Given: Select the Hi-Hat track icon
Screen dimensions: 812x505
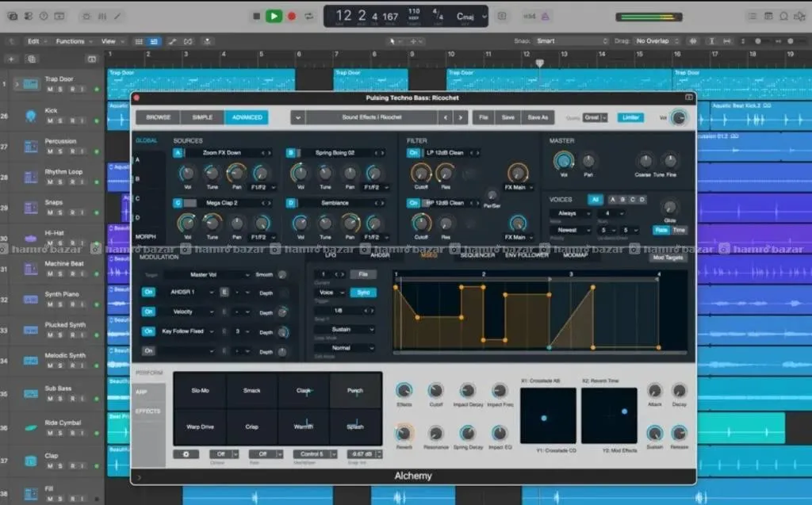Looking at the screenshot, I should tap(31, 239).
